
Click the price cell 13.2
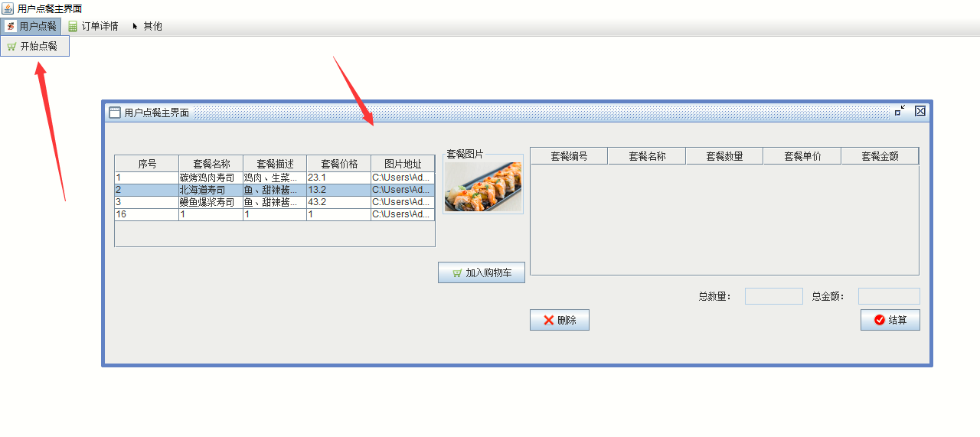[338, 190]
